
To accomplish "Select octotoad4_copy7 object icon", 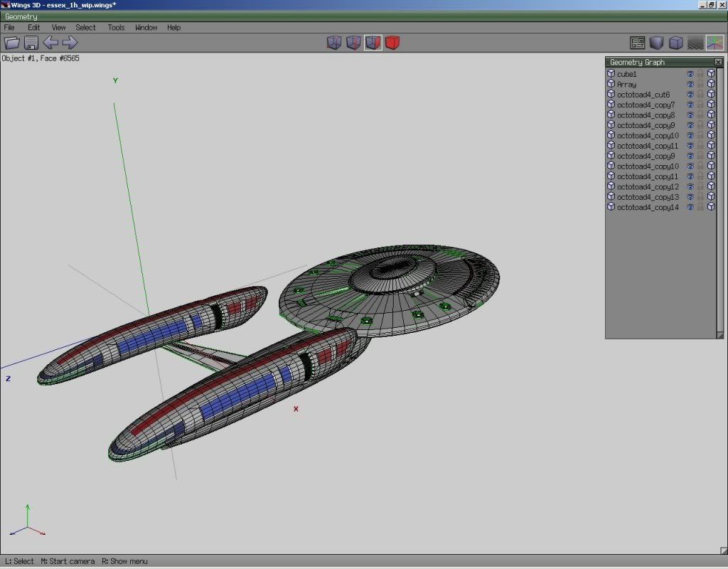I will (x=611, y=105).
